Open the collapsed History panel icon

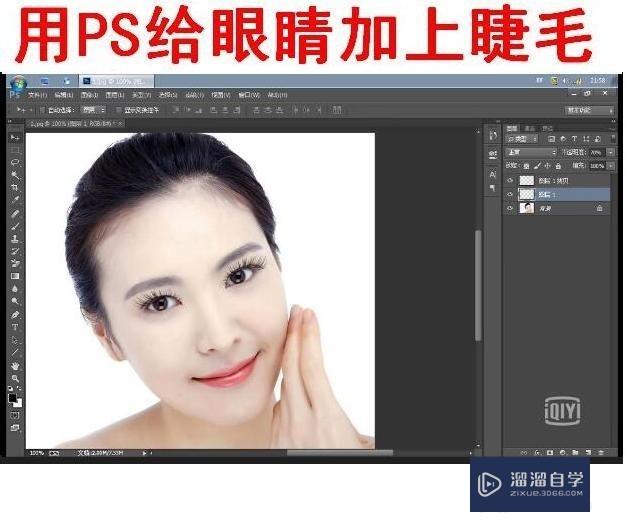click(493, 135)
